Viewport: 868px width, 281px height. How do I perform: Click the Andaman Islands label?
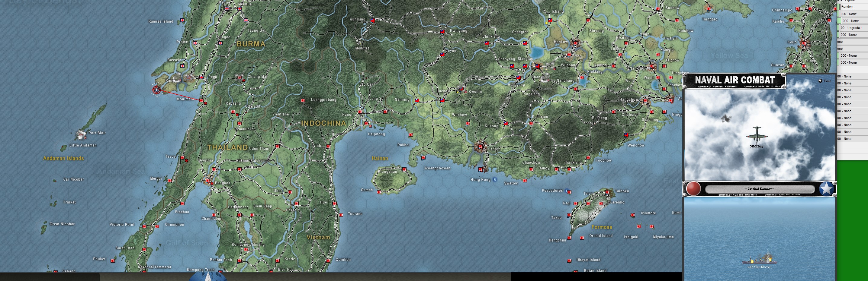tap(63, 158)
